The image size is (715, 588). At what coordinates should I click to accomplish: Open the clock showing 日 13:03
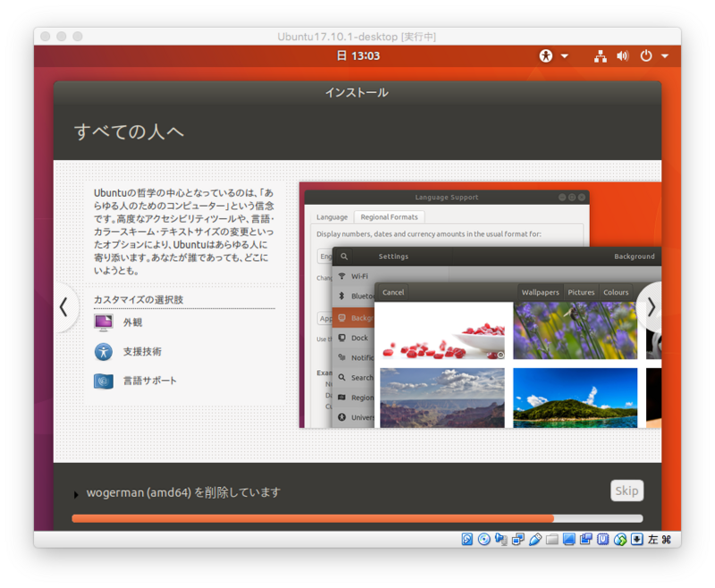[x=358, y=55]
